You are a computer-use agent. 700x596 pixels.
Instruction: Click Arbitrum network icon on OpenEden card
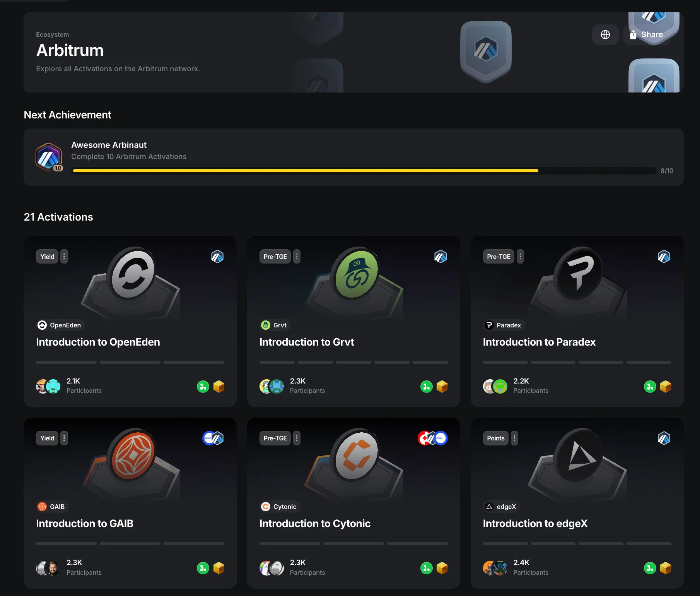(x=217, y=257)
